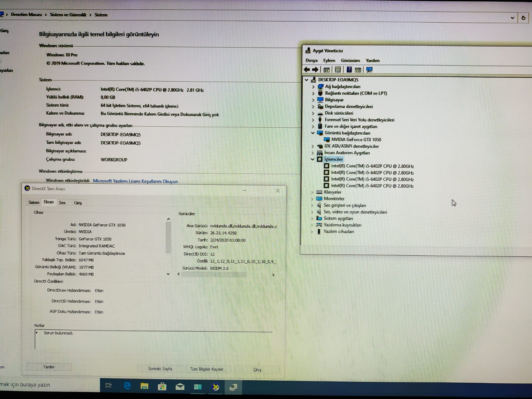Open Microsoft Yazılımı Lisans Koşullarını Okuyun link
Screen dimensions: 532x399
click(135, 181)
